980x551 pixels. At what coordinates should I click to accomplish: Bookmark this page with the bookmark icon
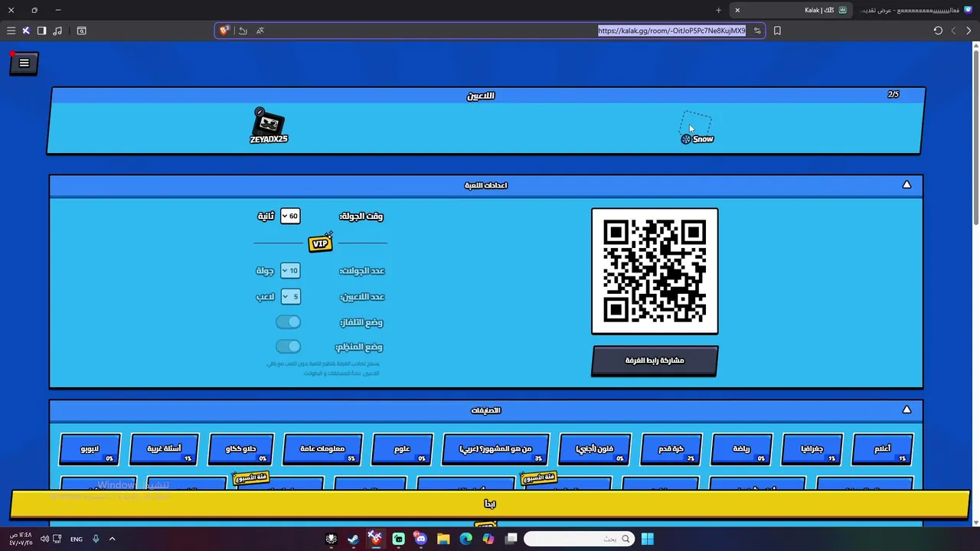[x=777, y=31]
